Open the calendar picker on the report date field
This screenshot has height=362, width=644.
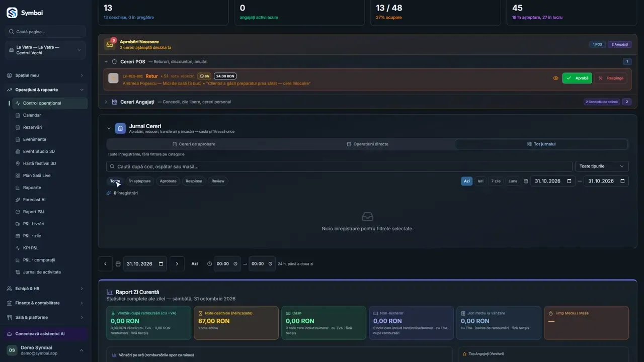(x=161, y=264)
